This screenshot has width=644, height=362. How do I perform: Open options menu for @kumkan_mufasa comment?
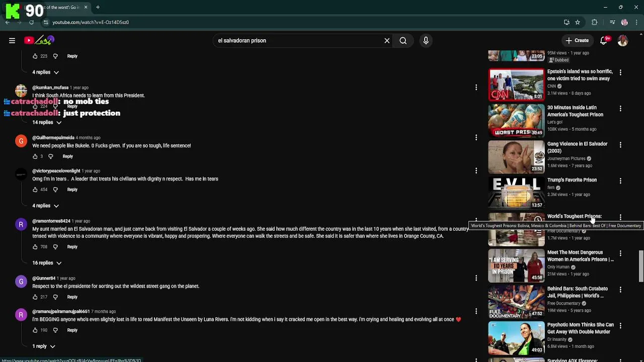pos(476,87)
